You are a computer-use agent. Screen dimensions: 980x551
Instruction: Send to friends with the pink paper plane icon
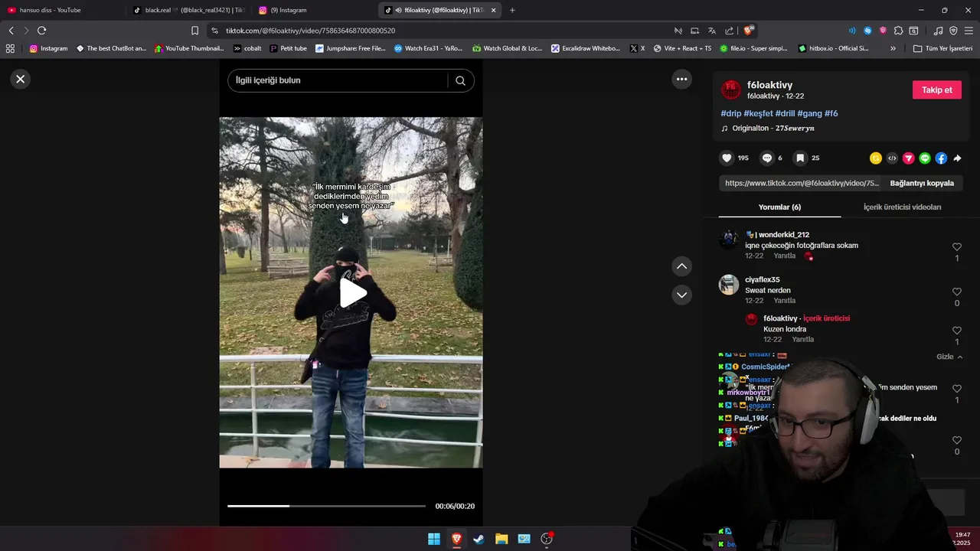908,158
